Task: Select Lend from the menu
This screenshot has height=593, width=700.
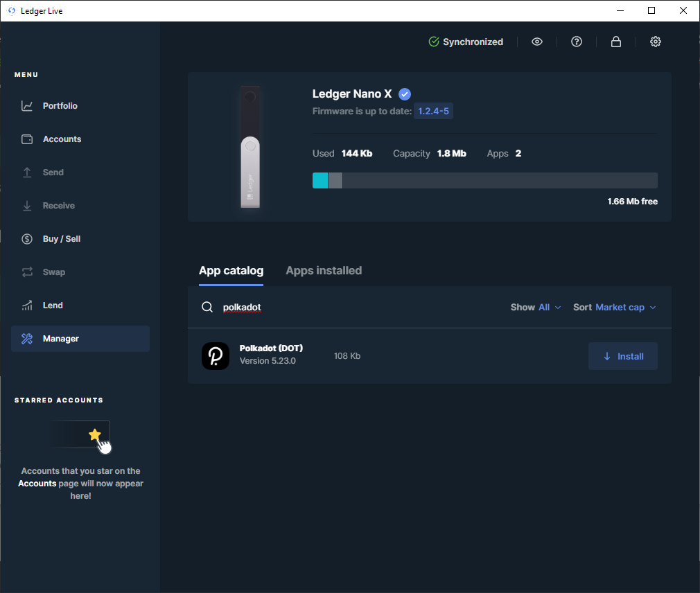Action: [80, 306]
